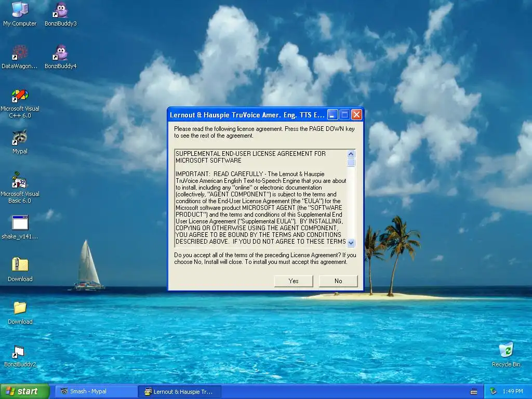Select the Recycle Bin icon
This screenshot has width=532, height=399.
pos(506,354)
